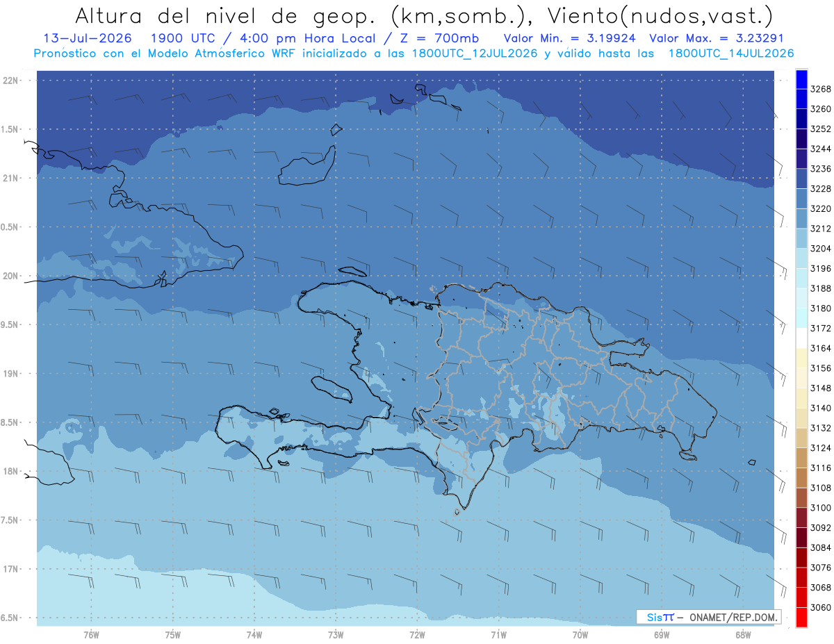Click 'Valor Min. = 3.19924' text
This screenshot has height=644, width=834.
[570, 39]
